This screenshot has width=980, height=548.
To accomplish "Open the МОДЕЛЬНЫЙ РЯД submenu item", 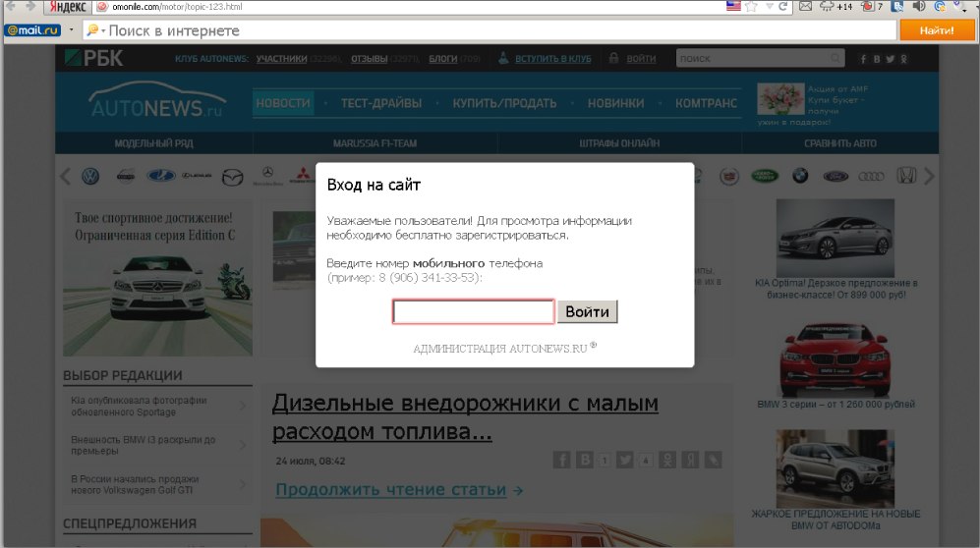I will point(153,143).
